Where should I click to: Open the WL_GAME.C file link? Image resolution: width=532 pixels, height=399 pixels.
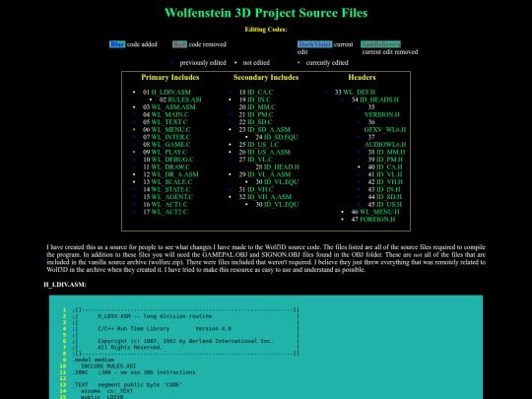click(170, 145)
